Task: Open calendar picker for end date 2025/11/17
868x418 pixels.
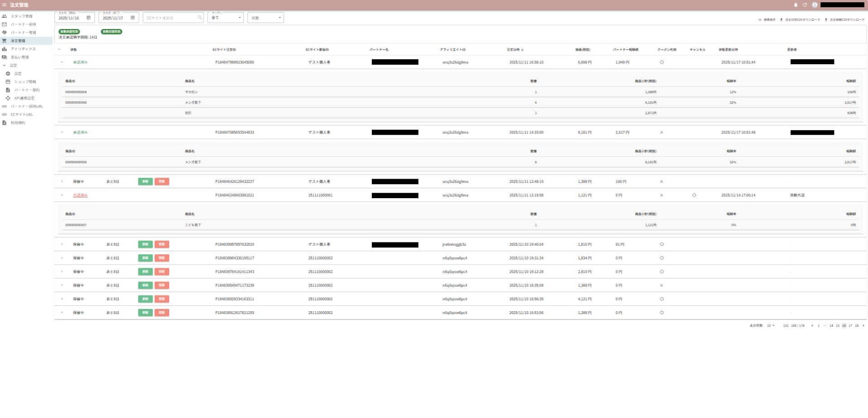Action: [x=133, y=18]
